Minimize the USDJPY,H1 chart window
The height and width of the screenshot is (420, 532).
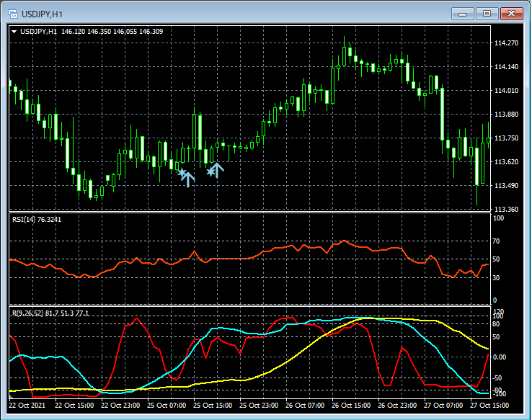click(x=463, y=13)
